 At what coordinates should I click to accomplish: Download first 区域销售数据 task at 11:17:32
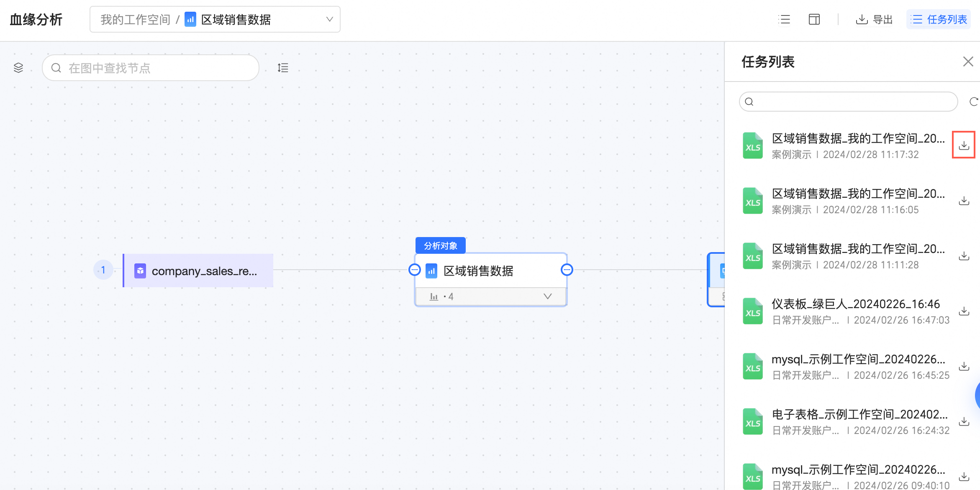point(964,145)
